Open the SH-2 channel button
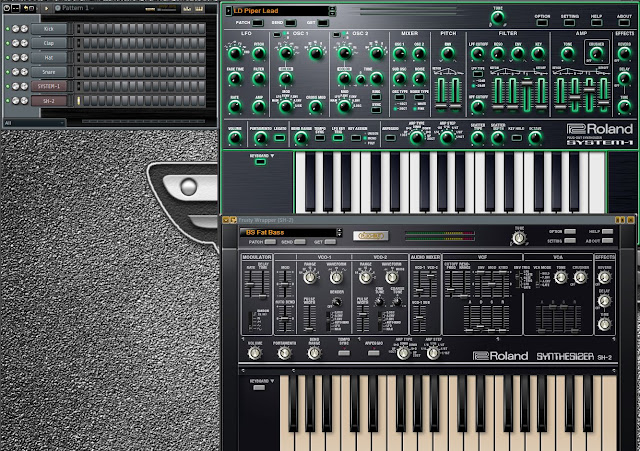 point(49,101)
